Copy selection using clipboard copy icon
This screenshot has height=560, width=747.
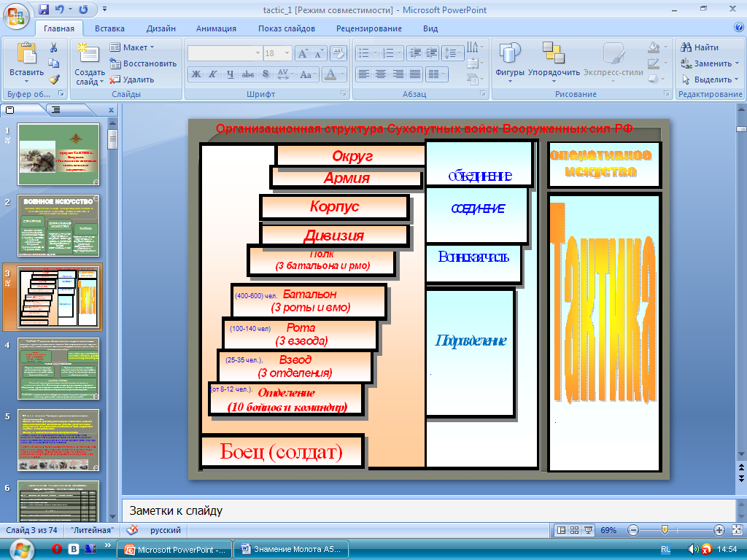[x=53, y=63]
